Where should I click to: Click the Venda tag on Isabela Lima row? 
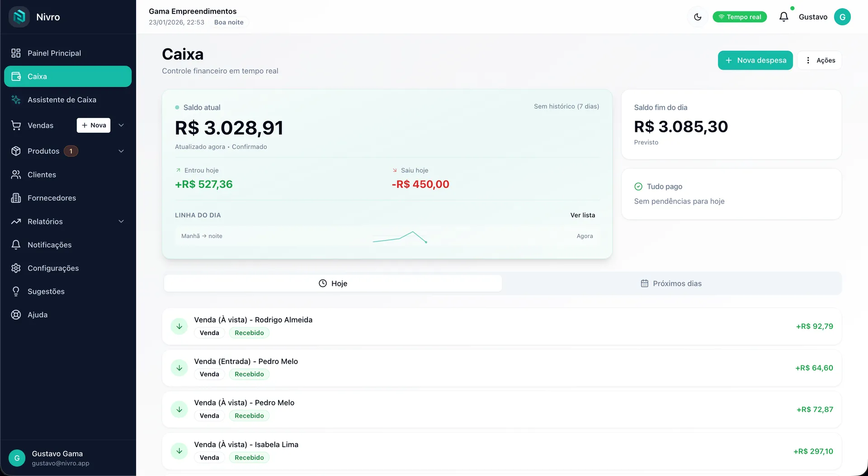(209, 457)
